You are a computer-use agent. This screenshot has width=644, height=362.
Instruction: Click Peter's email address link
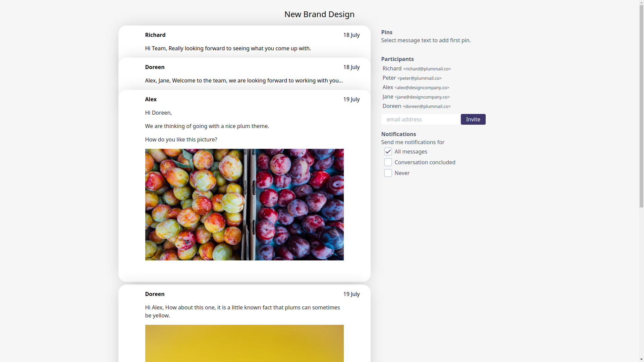pos(419,78)
